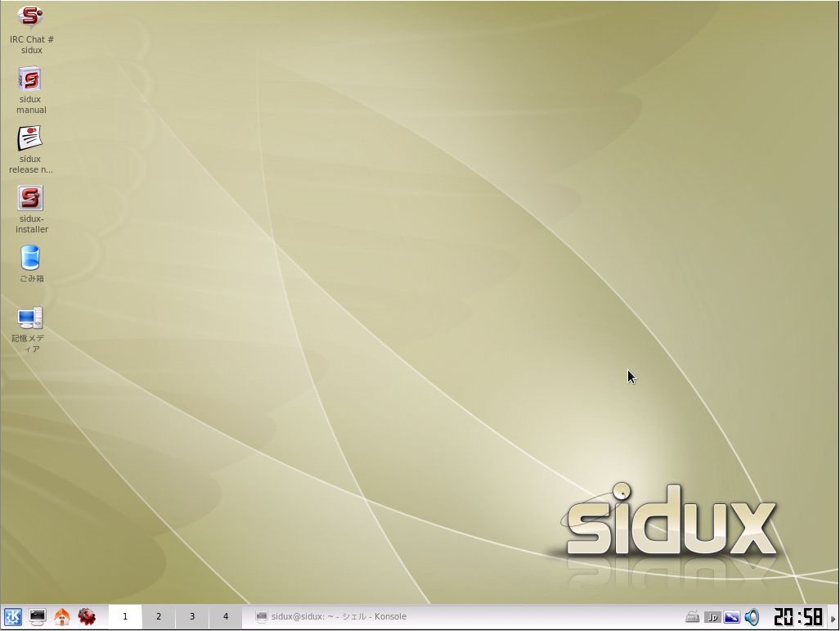Switch to virtual desktop 3

pyautogui.click(x=191, y=617)
